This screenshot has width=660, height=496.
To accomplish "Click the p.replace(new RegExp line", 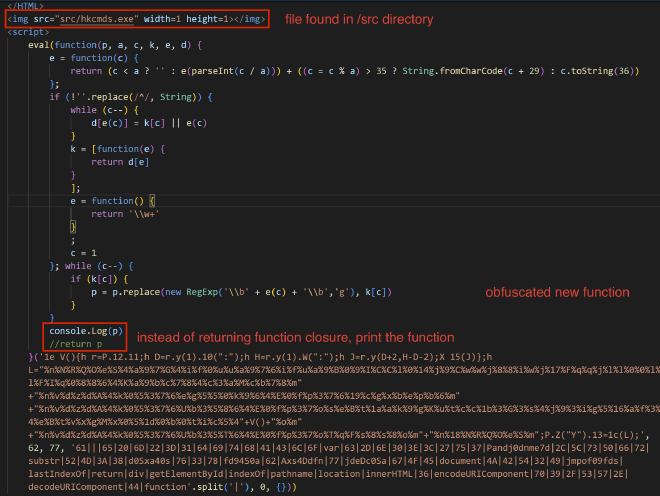I will coord(240,291).
